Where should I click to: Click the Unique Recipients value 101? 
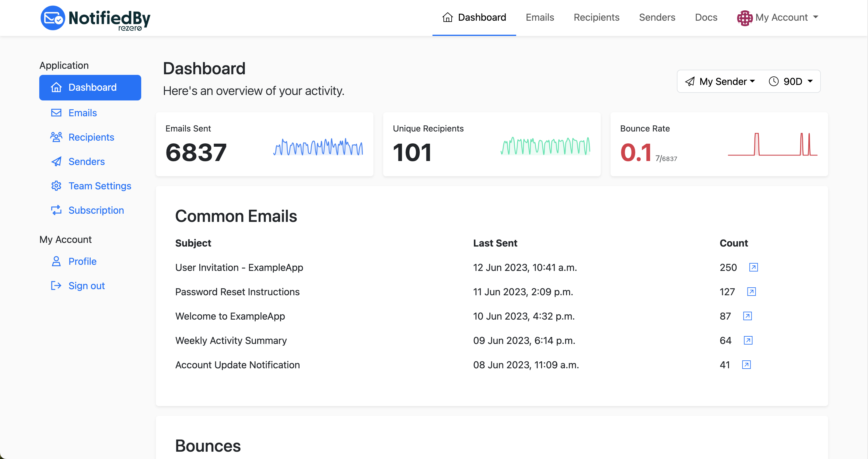pyautogui.click(x=412, y=152)
